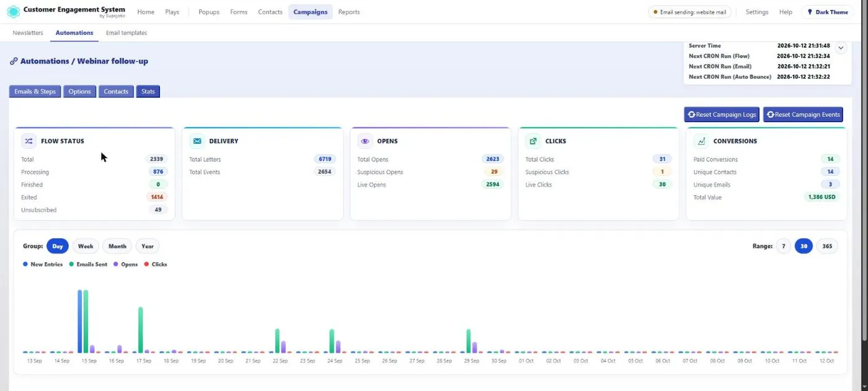Toggle New Entries series in chart legend

pyautogui.click(x=43, y=264)
